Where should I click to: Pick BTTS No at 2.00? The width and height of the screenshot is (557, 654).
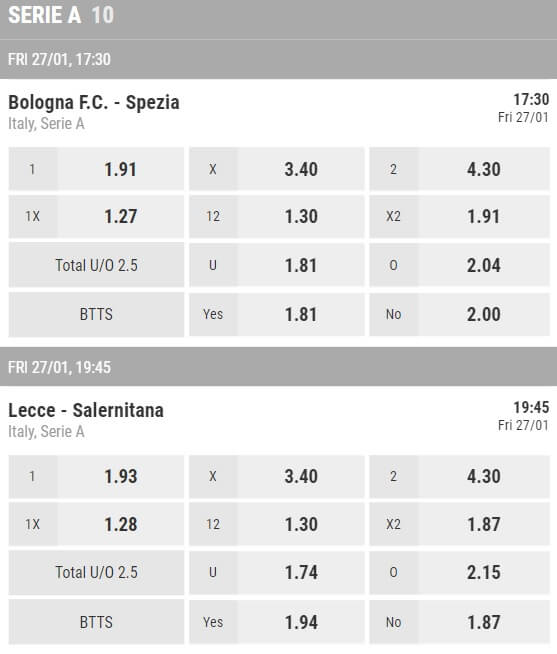pyautogui.click(x=459, y=314)
